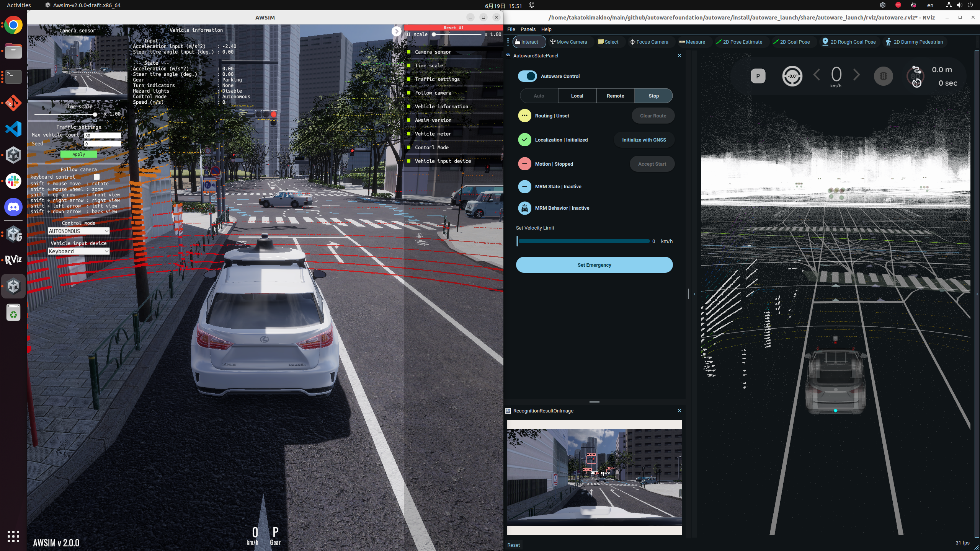Select the Focus Camera tool
This screenshot has width=980, height=551.
click(649, 42)
